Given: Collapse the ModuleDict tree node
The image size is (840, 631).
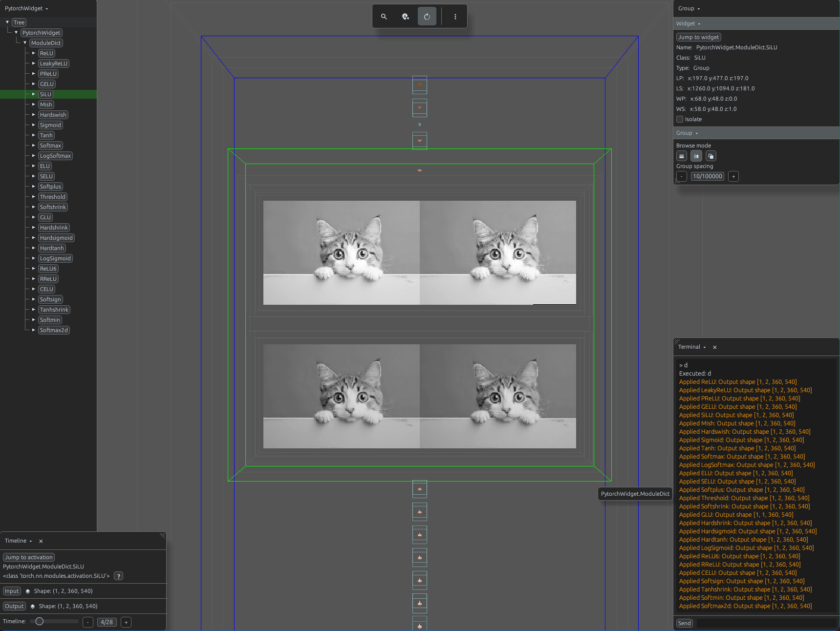Looking at the screenshot, I should click(x=25, y=43).
